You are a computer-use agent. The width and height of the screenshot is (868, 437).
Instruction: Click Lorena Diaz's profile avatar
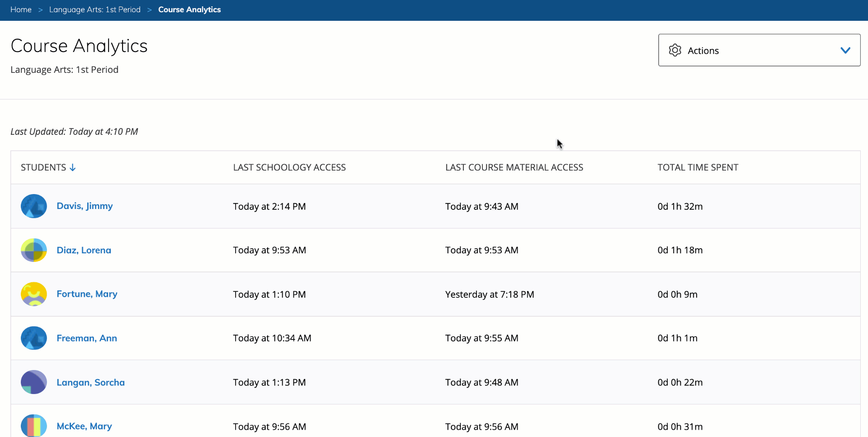click(34, 250)
